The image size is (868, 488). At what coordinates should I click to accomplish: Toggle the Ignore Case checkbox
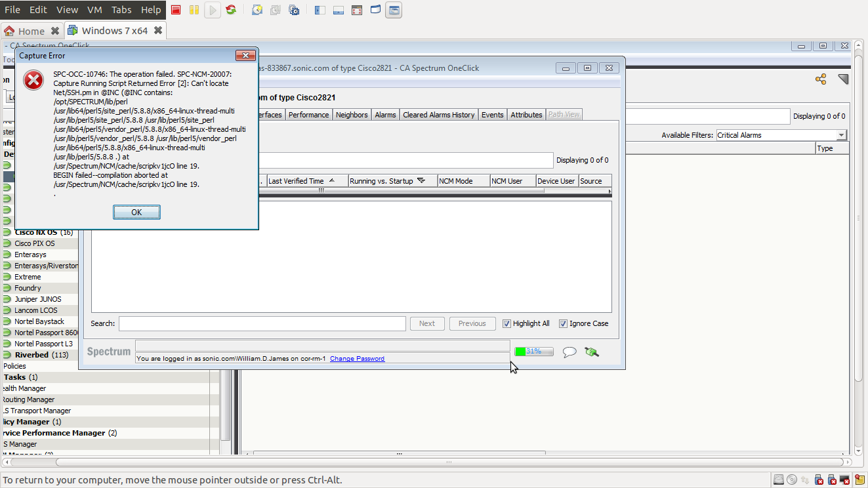(x=563, y=323)
